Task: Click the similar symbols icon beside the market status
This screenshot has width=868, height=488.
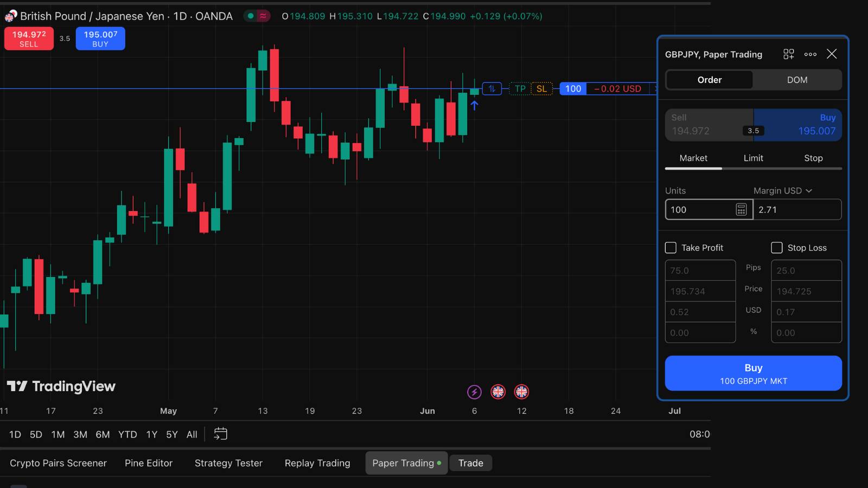Action: coord(264,16)
